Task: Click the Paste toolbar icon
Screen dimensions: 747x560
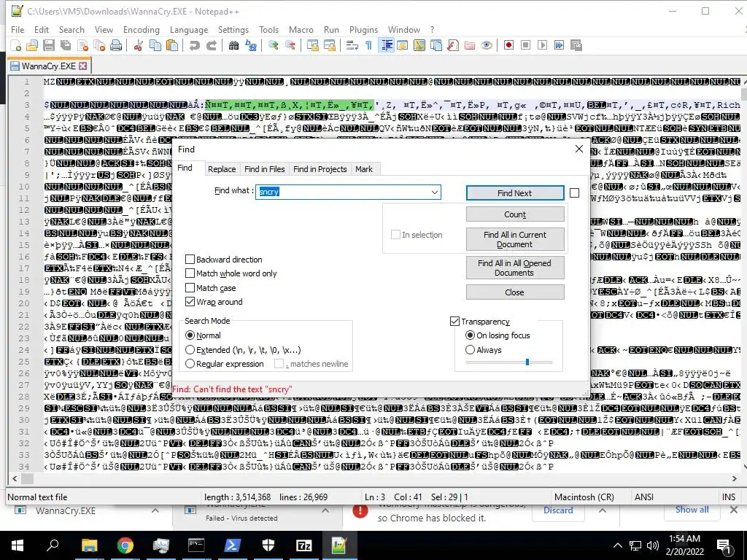Action: tap(172, 45)
